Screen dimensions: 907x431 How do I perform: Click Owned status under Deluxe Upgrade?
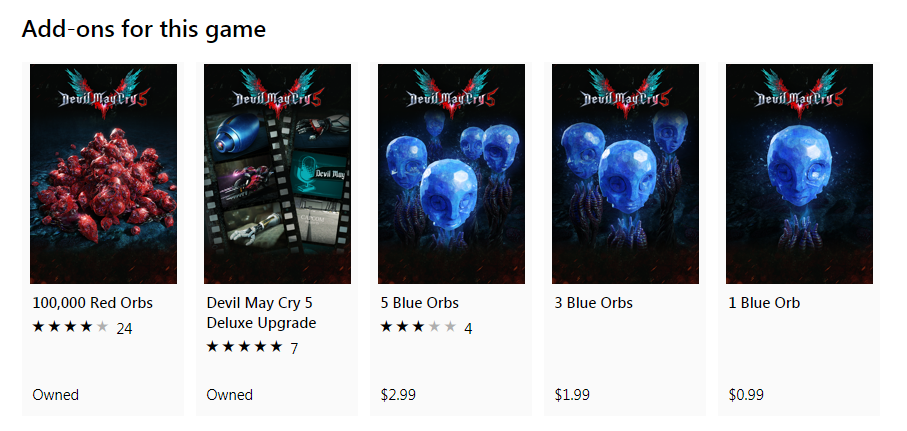pos(230,395)
